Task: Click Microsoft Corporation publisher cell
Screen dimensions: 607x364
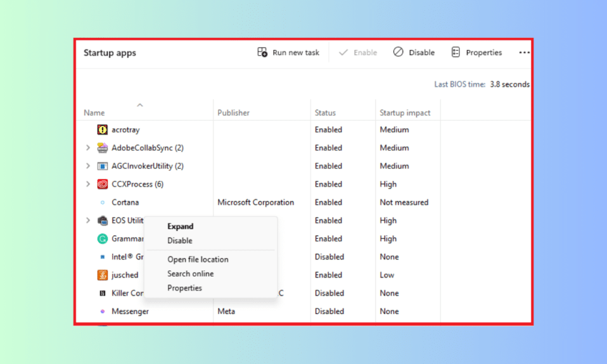Action: point(255,203)
